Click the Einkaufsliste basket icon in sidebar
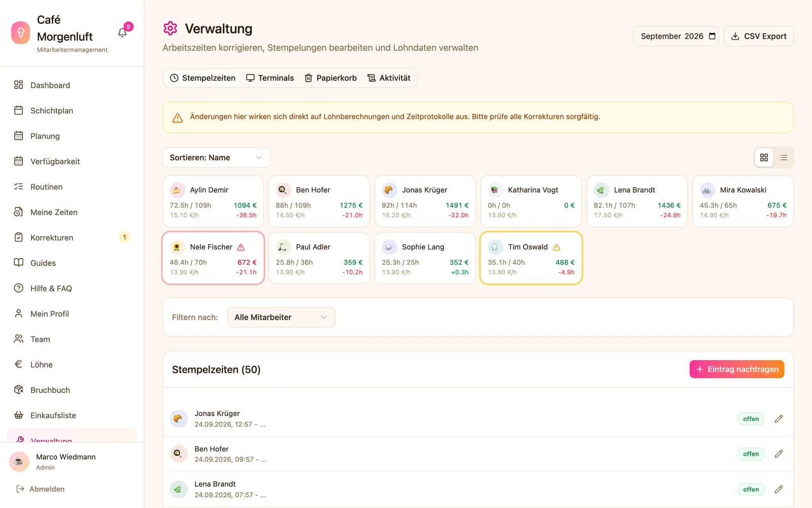The width and height of the screenshot is (812, 508). (x=19, y=415)
